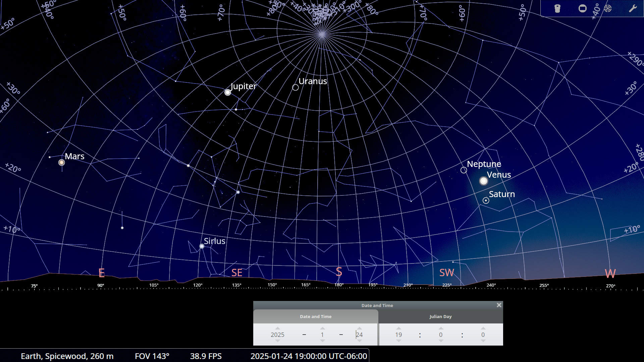Switch to the Julian Day tab
The image size is (644, 362).
click(440, 316)
